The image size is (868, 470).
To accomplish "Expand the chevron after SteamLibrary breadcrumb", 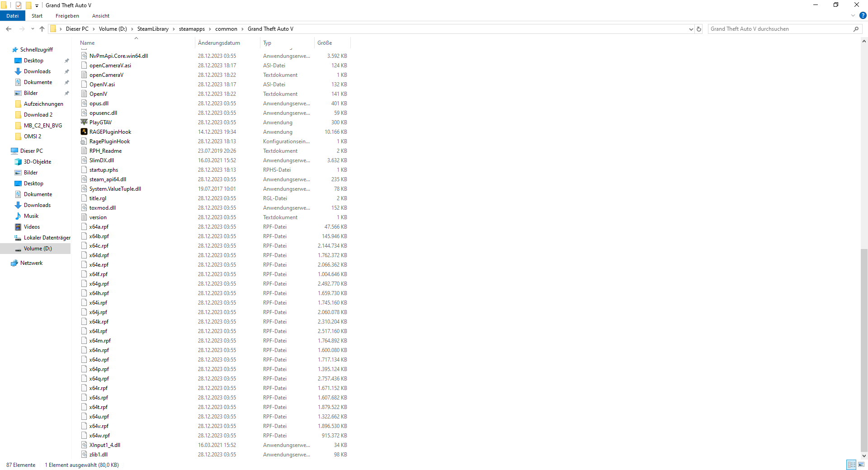I will 174,29.
